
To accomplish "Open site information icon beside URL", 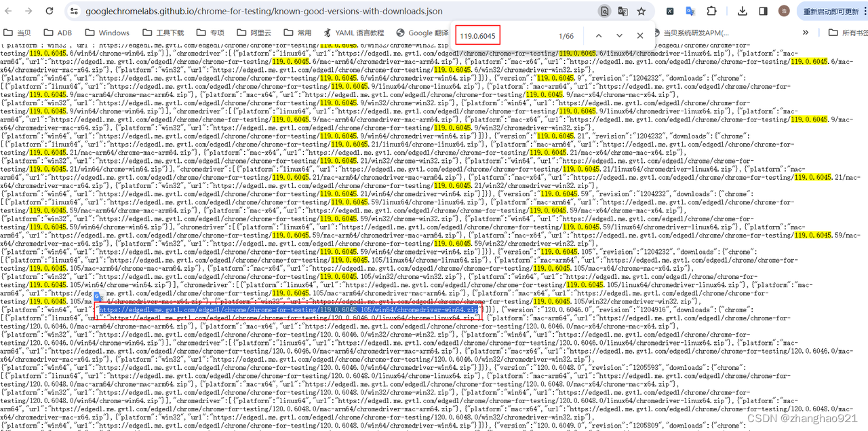I will [x=75, y=12].
